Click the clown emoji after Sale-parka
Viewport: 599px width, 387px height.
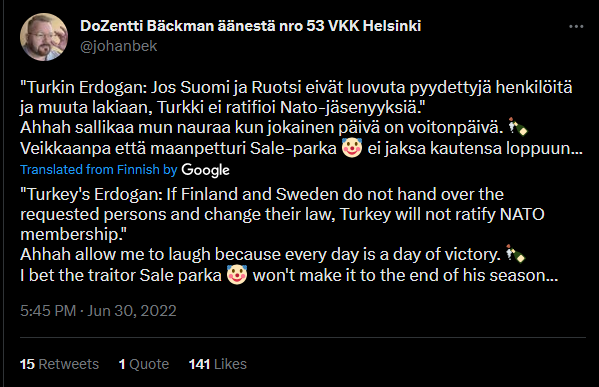tap(352, 148)
